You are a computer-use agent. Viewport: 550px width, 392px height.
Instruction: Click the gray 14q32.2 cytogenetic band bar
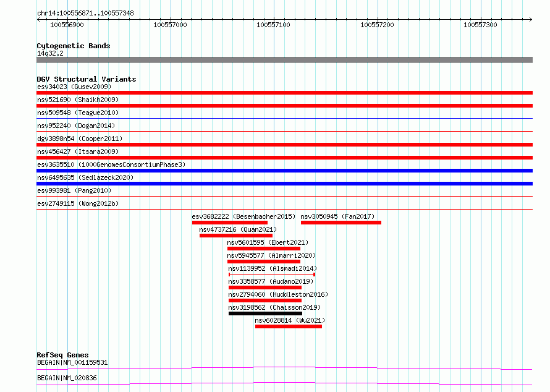pos(284,60)
